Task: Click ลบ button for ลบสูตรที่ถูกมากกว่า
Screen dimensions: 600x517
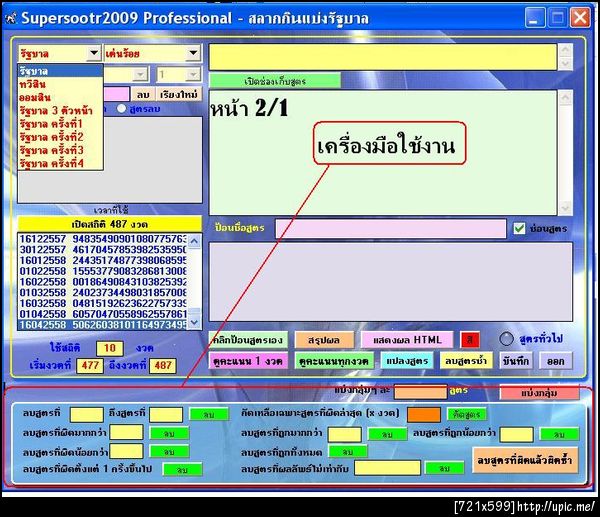Action: [387, 434]
